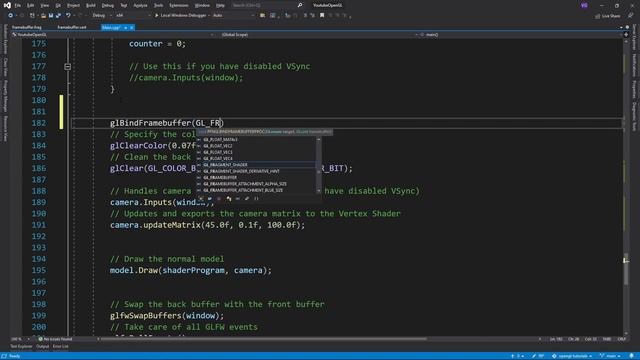Select GL_FLOAT_VEC4 suggestion
Viewport: 640px width, 360px height.
(218, 158)
